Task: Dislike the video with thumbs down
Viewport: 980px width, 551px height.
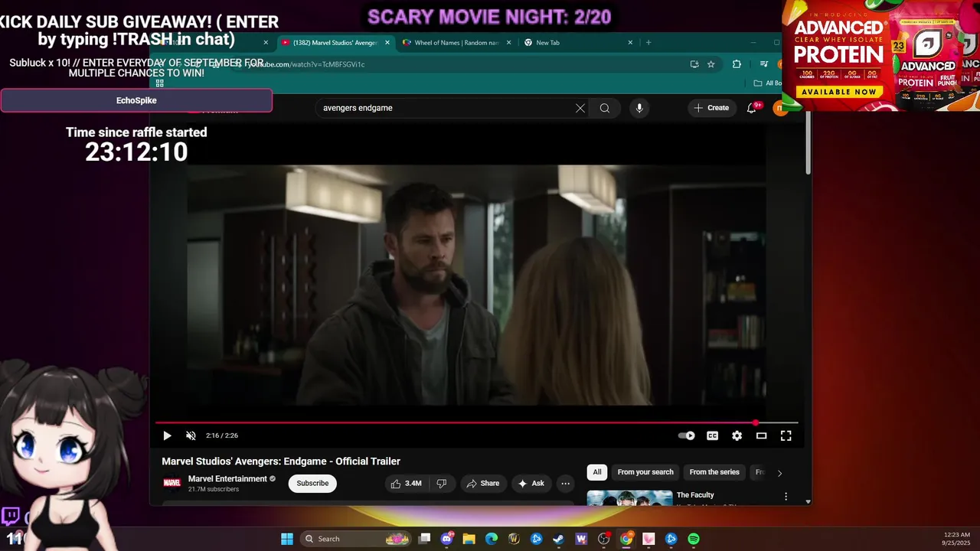Action: 441,483
